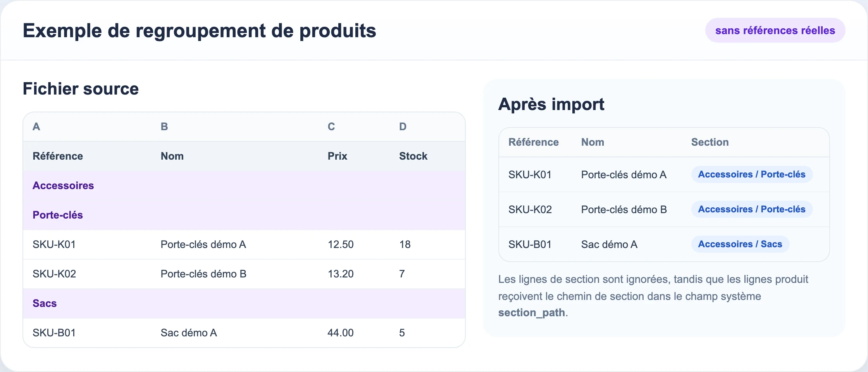Select column letter A in source table
Viewport: 868px width, 372px height.
coord(36,127)
